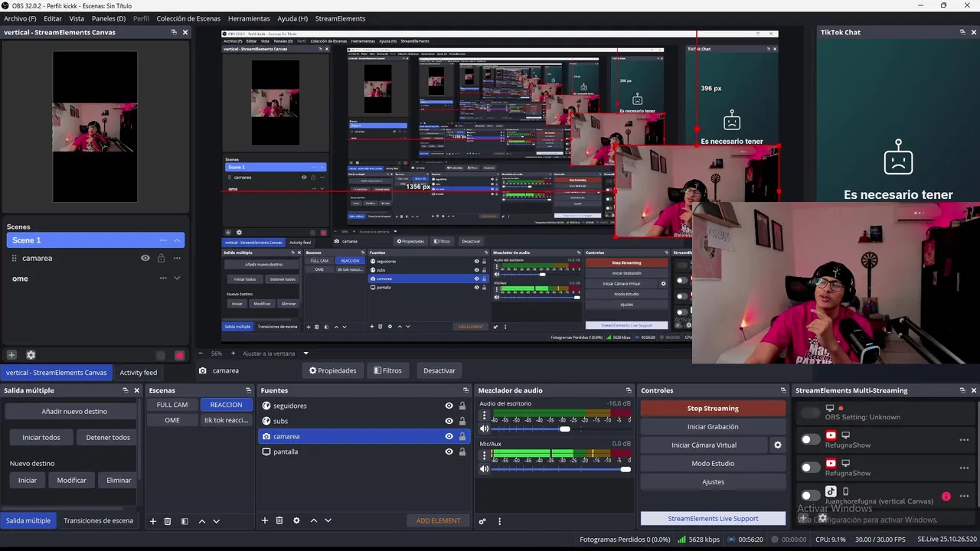Expand the ome scene in vertical canvas
The height and width of the screenshot is (551, 980).
point(177,278)
